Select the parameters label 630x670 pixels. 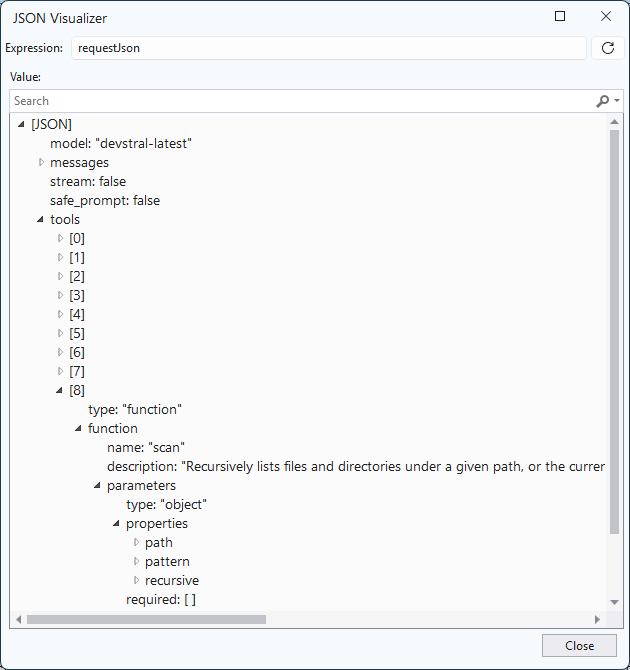tap(141, 486)
